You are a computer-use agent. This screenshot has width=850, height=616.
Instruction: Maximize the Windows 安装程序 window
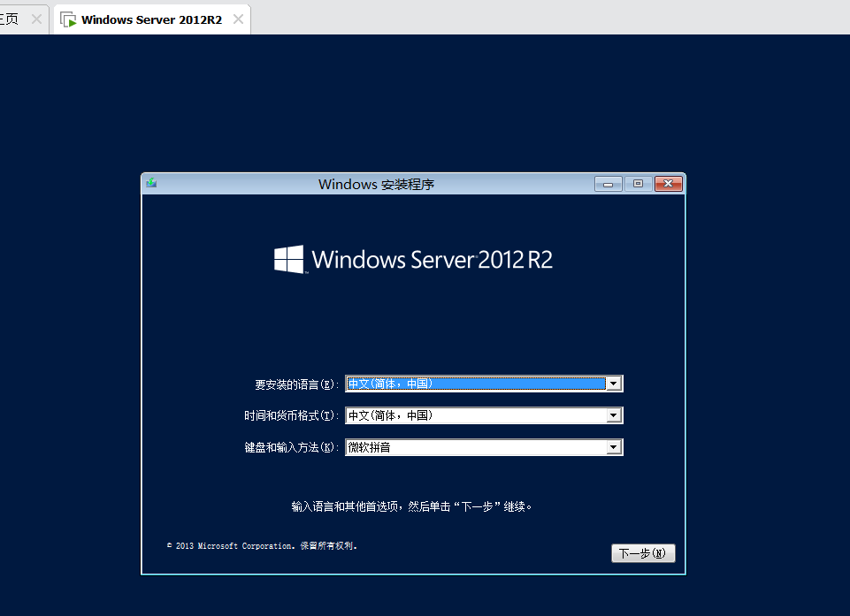click(x=638, y=184)
